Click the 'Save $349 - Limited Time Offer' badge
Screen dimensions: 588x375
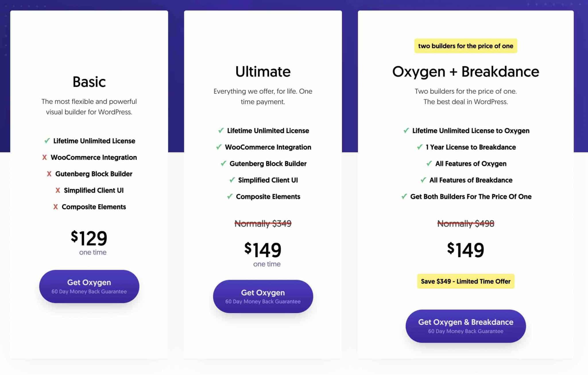(x=465, y=281)
